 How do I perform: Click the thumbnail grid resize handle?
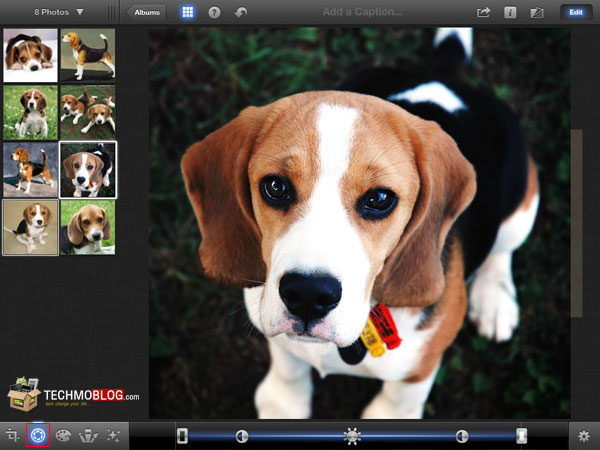coord(111,12)
